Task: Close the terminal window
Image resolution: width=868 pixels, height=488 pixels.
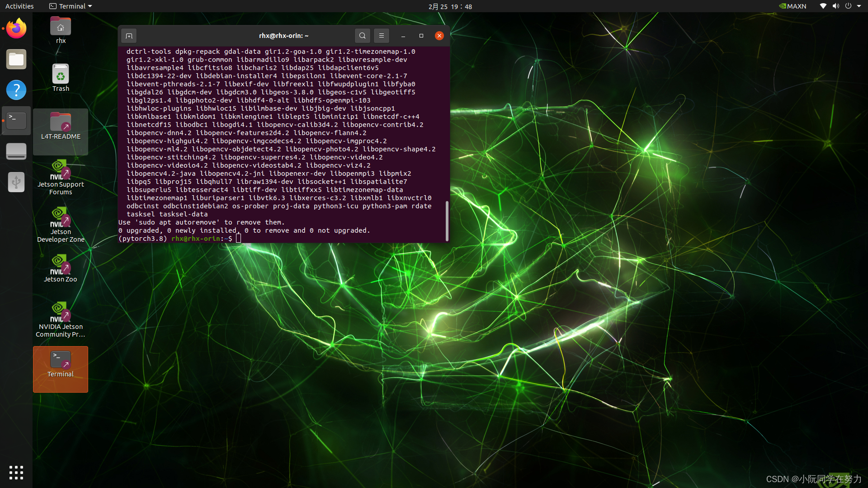Action: click(439, 36)
